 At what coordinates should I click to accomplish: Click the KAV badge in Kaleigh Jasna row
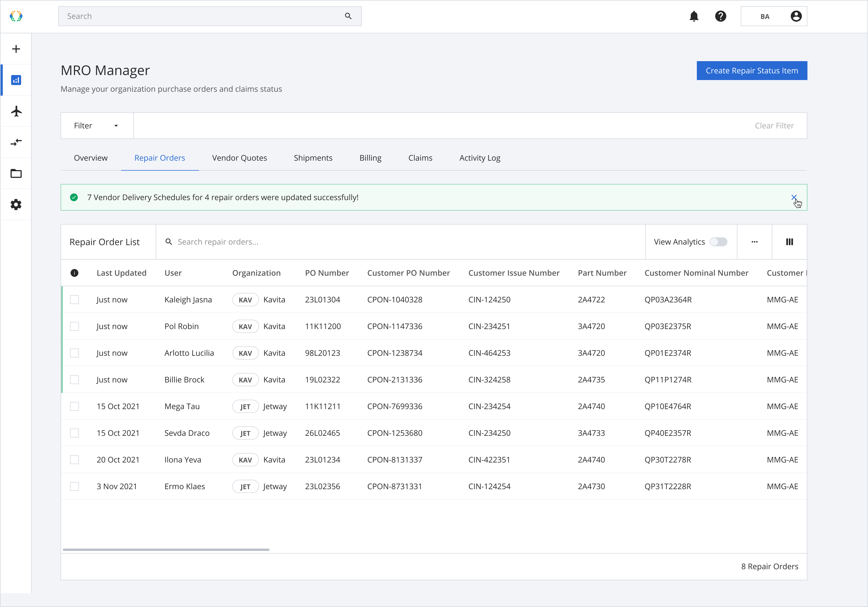click(245, 300)
